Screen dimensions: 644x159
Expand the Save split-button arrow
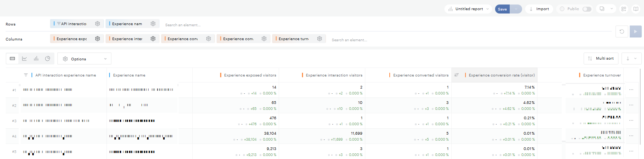click(516, 9)
